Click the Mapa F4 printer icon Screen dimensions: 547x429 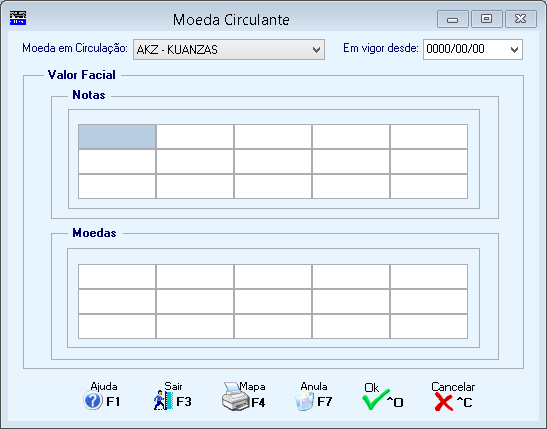click(235, 397)
